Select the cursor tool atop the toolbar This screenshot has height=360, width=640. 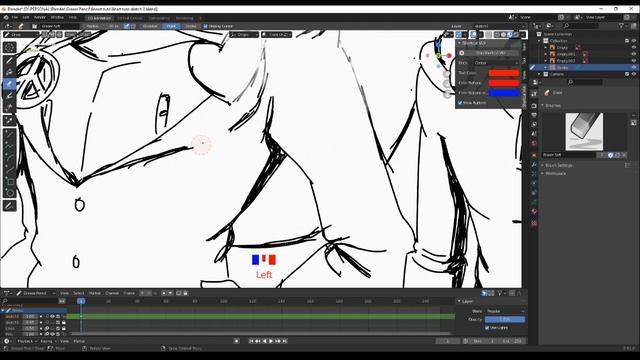coord(9,47)
